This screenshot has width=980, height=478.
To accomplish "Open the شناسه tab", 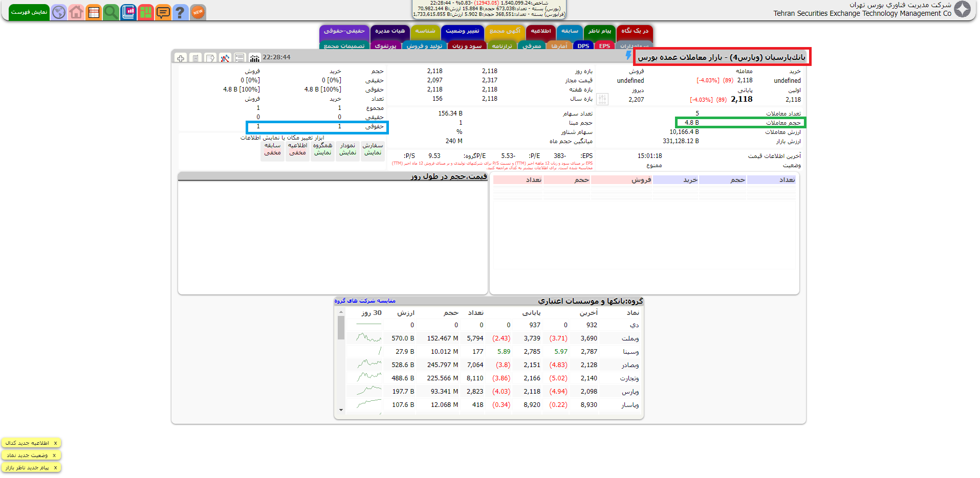I will (425, 32).
